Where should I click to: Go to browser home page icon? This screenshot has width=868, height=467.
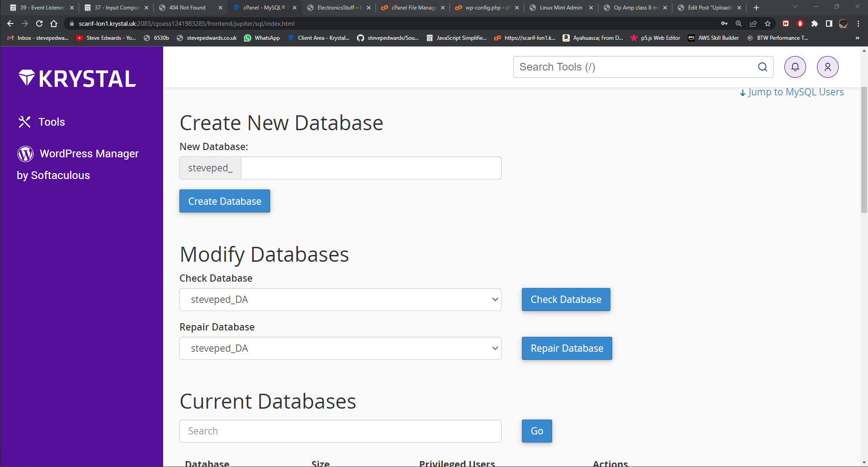coord(54,24)
